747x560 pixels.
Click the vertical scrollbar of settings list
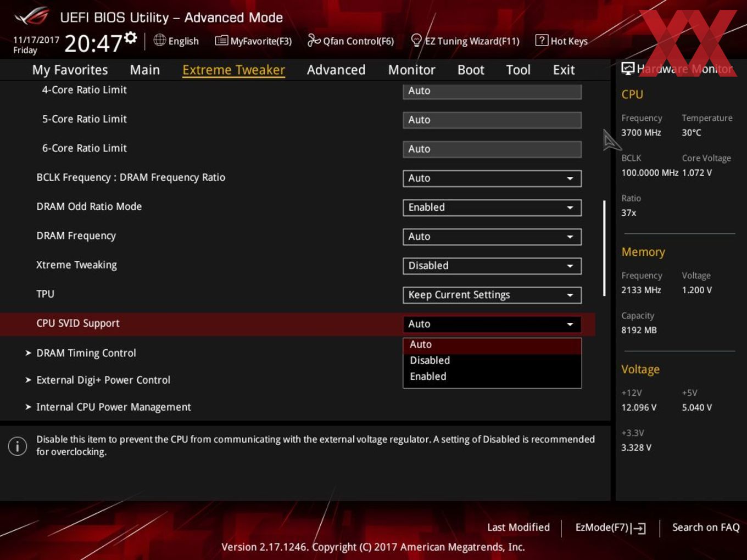(x=604, y=248)
